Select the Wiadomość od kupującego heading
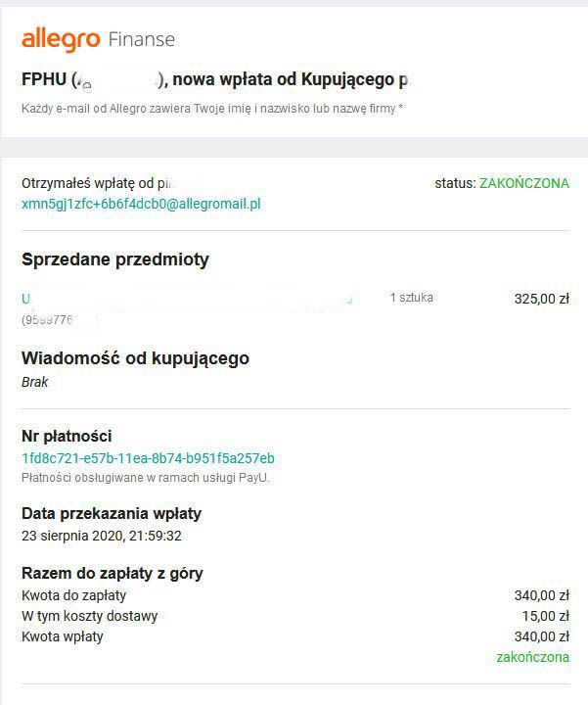 point(135,358)
